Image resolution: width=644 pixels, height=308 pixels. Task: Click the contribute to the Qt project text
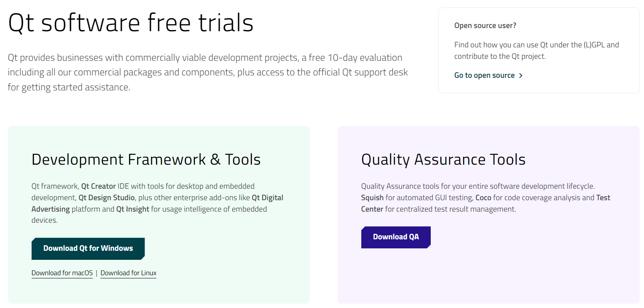(500, 56)
